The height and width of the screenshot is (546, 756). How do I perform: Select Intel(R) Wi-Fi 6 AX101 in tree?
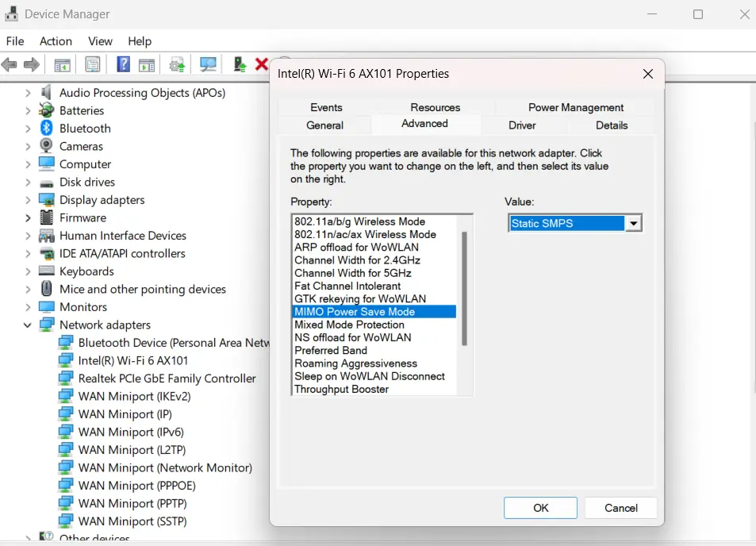[x=132, y=360]
